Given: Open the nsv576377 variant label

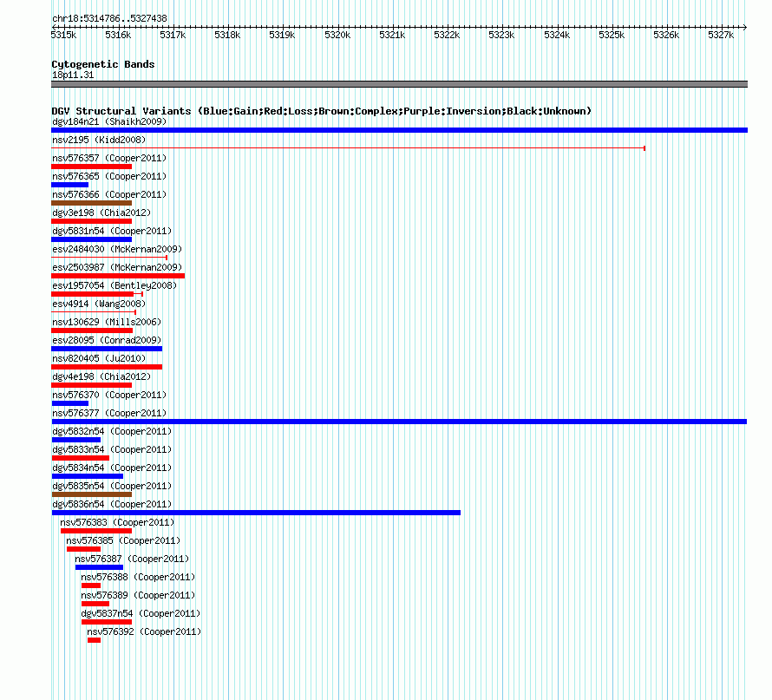Looking at the screenshot, I should coord(109,413).
